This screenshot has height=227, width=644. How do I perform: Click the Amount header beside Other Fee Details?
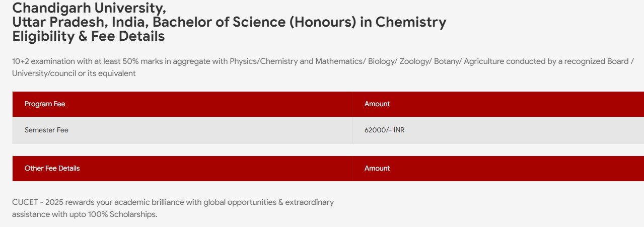pos(377,169)
